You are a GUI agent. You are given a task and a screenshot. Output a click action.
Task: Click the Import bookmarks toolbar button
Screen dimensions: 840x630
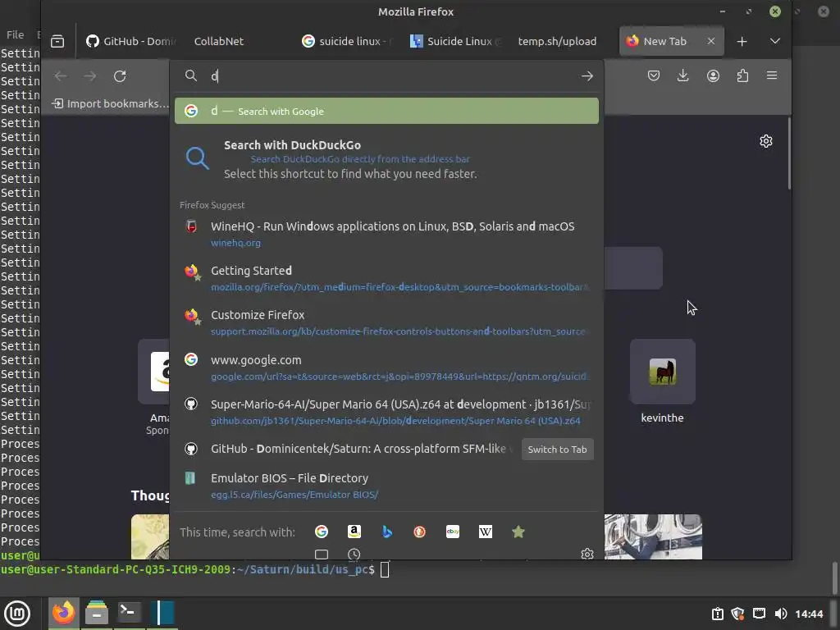click(x=111, y=104)
